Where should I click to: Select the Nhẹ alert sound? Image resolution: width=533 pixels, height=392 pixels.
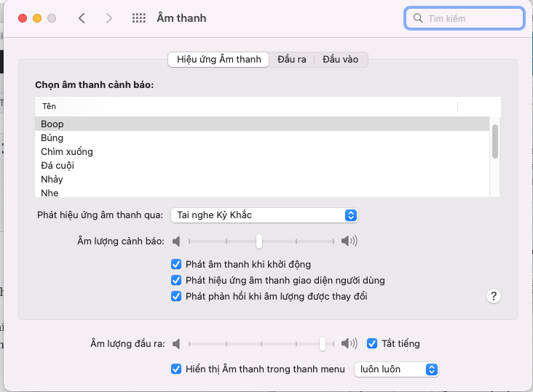[262, 192]
